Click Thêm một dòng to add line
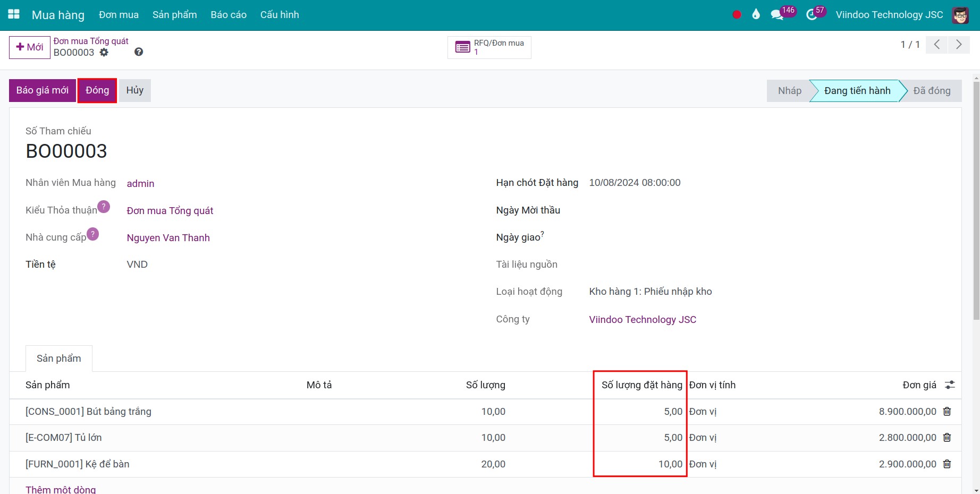Viewport: 980px width, 494px height. (x=61, y=489)
